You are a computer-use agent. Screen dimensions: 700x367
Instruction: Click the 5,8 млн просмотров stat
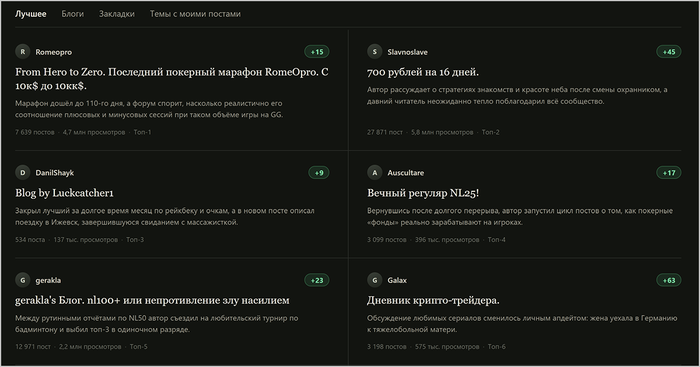(x=442, y=132)
